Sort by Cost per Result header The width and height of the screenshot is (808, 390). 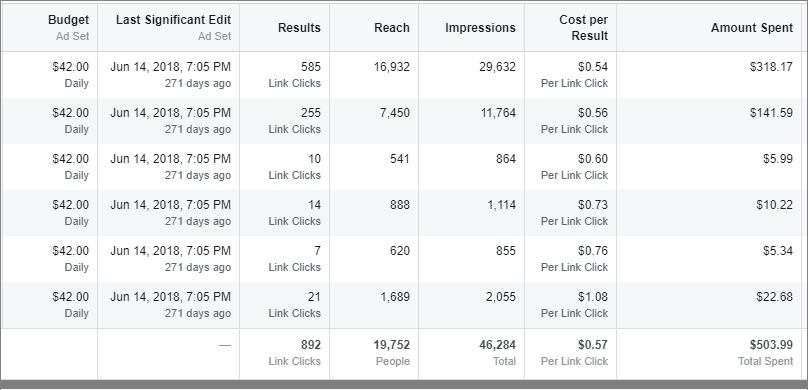point(583,28)
